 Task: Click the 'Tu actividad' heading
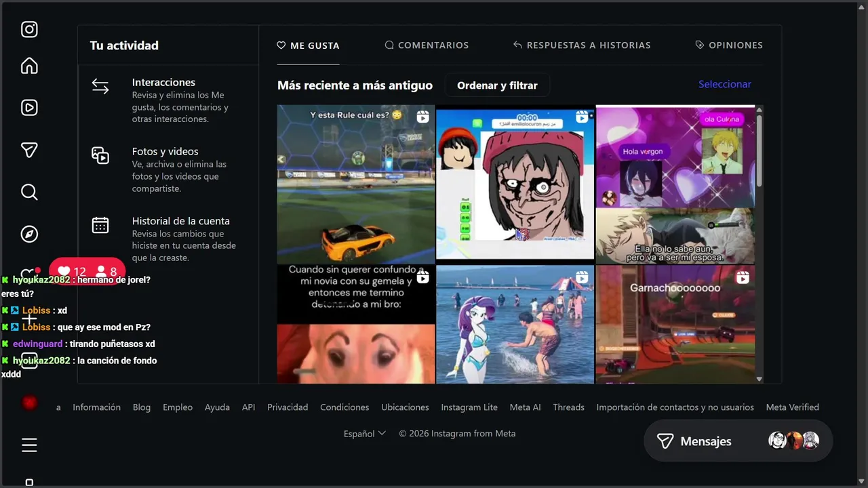pos(124,45)
